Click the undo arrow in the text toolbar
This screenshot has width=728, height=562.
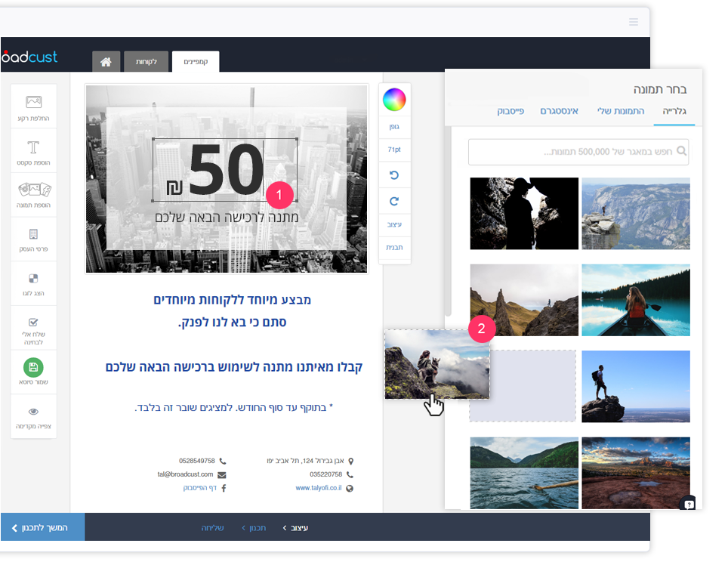[394, 175]
